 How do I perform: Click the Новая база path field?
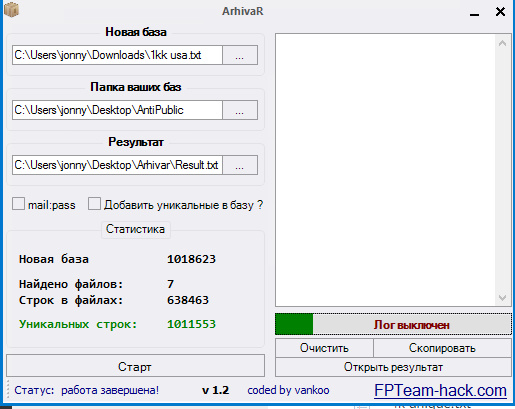(x=117, y=55)
